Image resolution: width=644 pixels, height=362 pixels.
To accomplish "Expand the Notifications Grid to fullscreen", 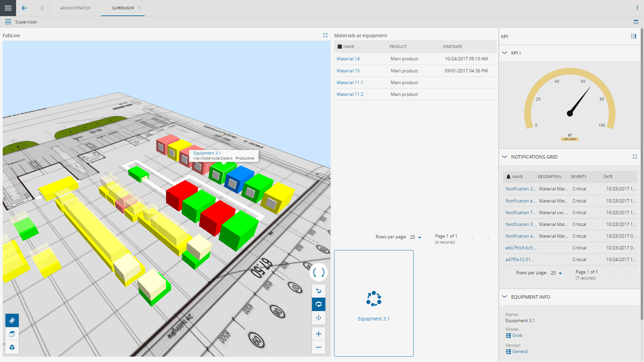I will [635, 157].
